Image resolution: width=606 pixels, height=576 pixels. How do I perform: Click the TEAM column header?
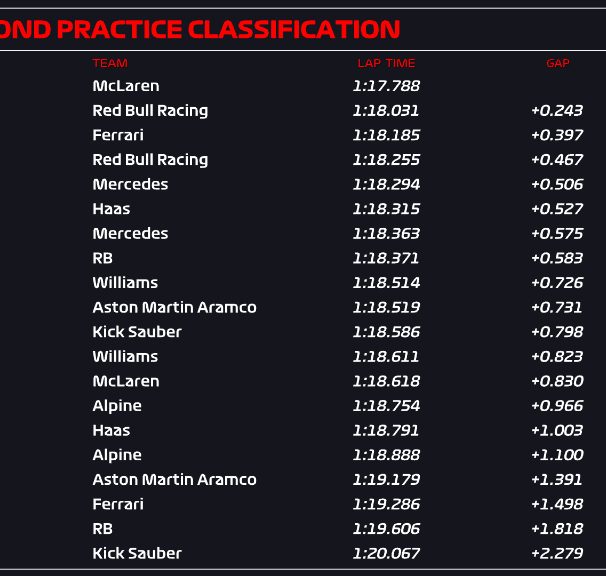click(x=110, y=63)
